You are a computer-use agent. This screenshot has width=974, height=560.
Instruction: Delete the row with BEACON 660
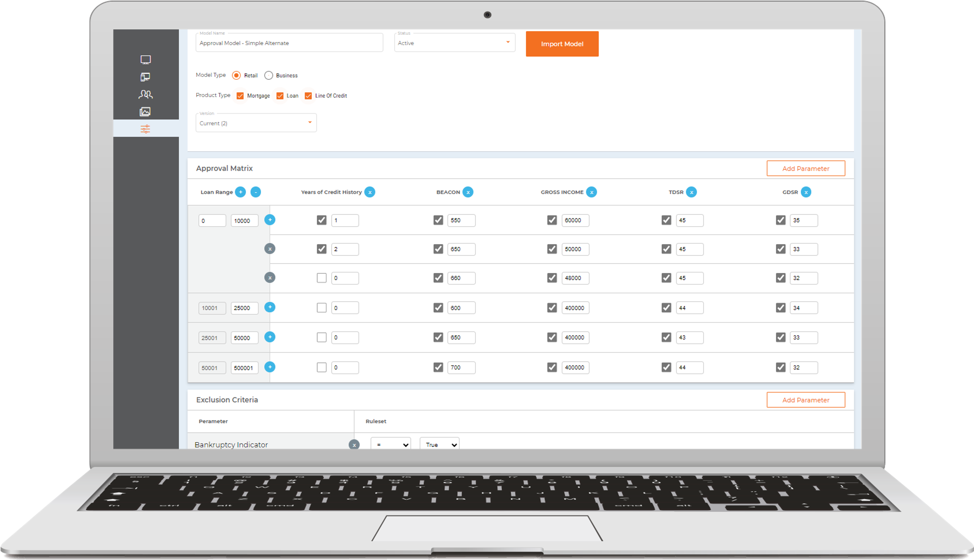[270, 278]
